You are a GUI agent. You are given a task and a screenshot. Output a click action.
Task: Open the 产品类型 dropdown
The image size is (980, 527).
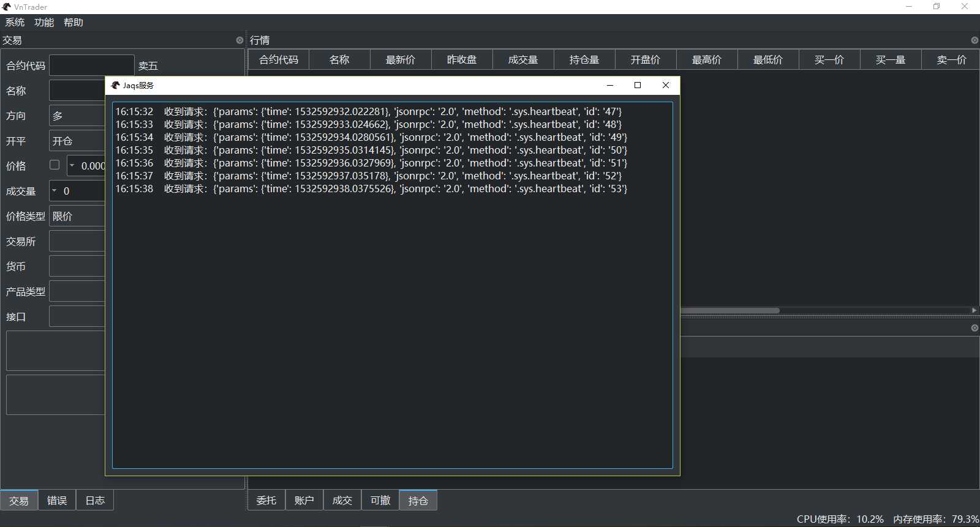(x=77, y=291)
